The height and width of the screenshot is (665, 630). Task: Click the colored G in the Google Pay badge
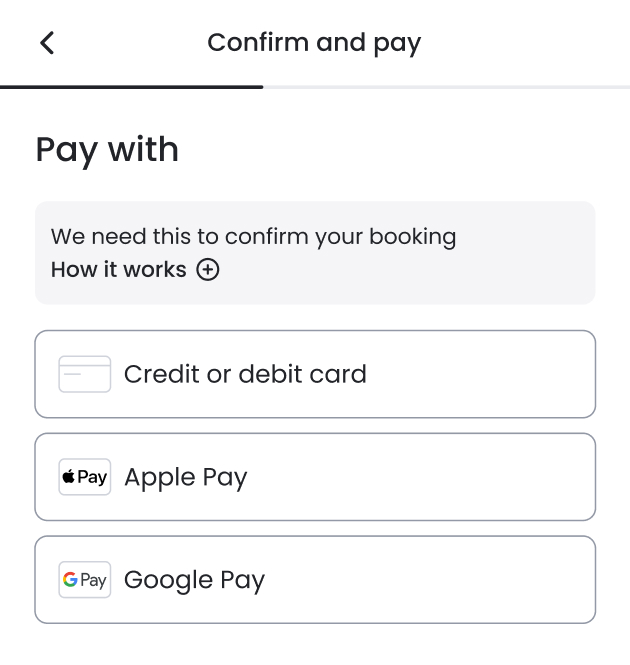tap(70, 580)
